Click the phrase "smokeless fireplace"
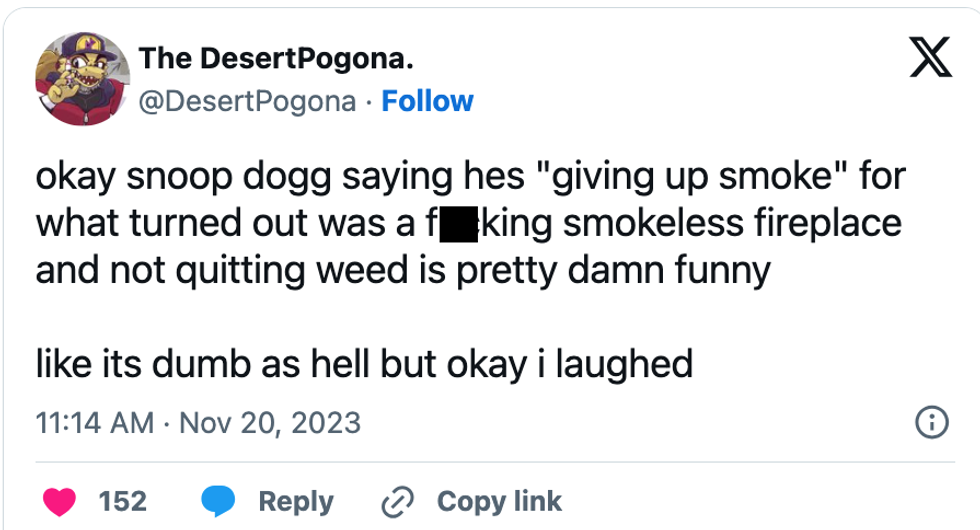 pos(732,224)
